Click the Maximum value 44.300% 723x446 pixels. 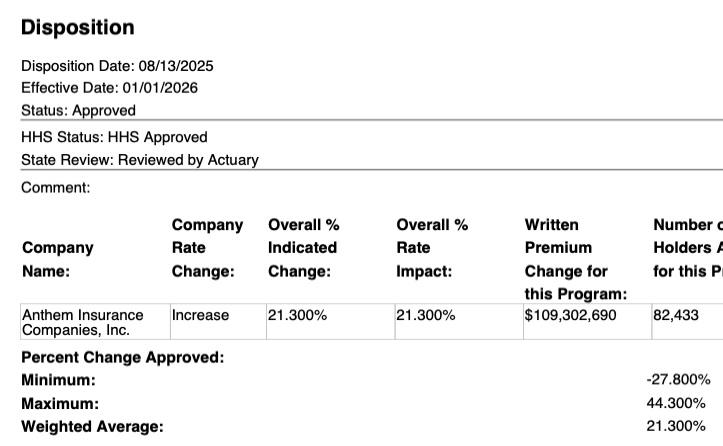click(x=678, y=404)
